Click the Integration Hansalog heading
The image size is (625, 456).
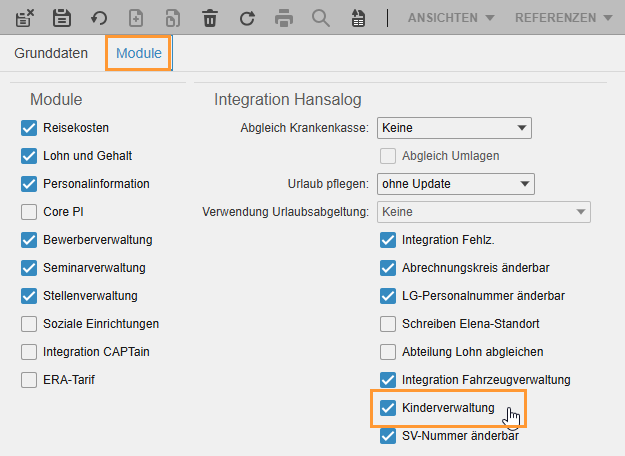tap(288, 99)
